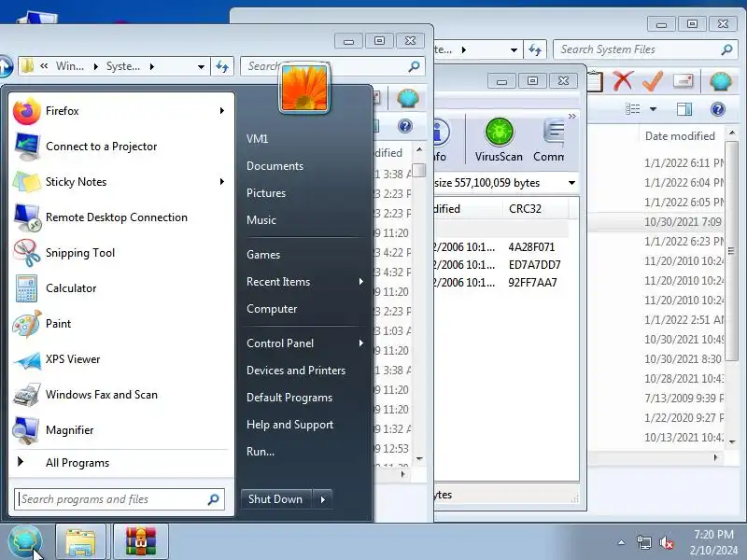This screenshot has width=747, height=560.
Task: Launch Connect to a Projector
Action: point(121,147)
